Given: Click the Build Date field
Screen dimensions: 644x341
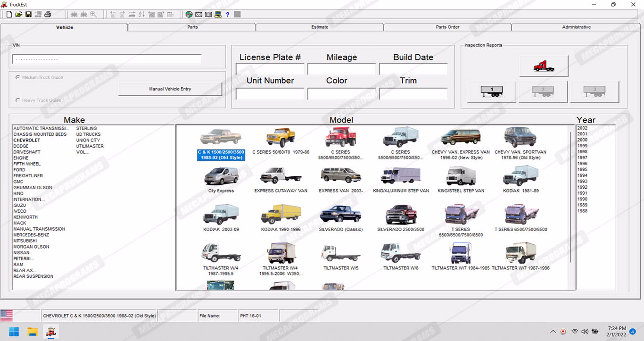Looking at the screenshot, I should point(413,69).
